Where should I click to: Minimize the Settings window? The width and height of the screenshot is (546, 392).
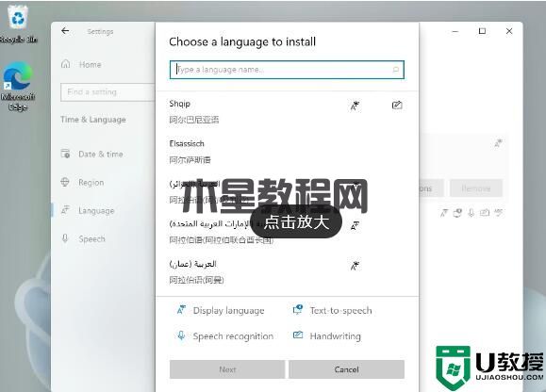(455, 31)
